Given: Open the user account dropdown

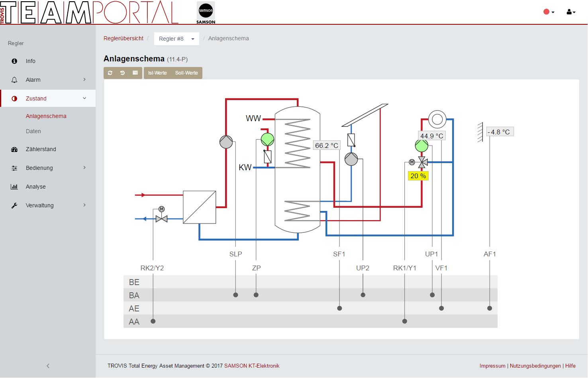Looking at the screenshot, I should click(571, 12).
